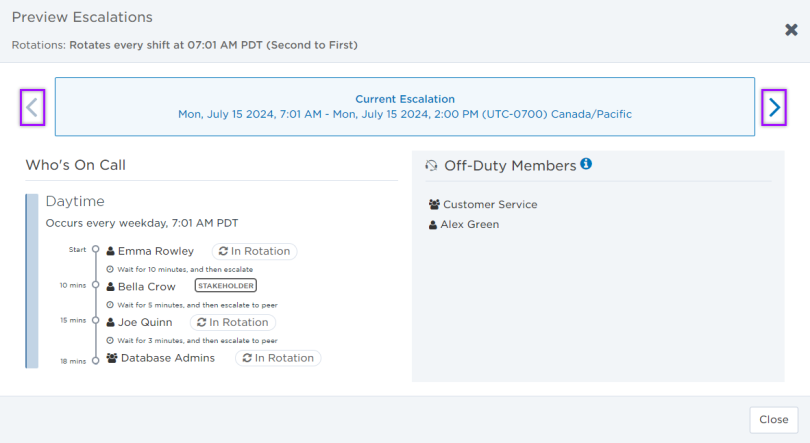Click the X icon to dismiss the dialog

click(x=791, y=30)
